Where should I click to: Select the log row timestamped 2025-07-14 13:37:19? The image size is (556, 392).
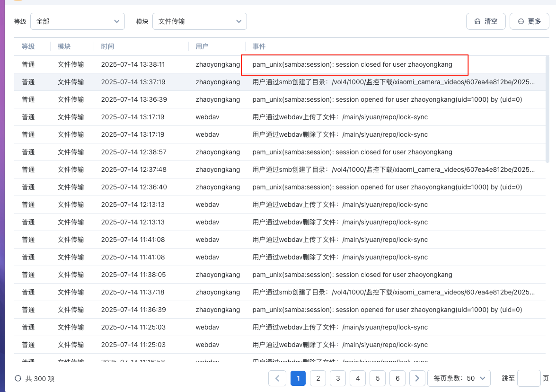click(280, 82)
